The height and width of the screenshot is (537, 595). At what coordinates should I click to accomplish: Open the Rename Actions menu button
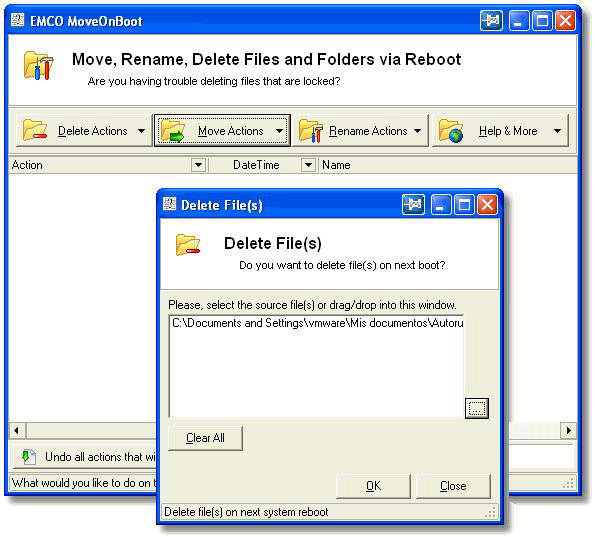click(360, 131)
